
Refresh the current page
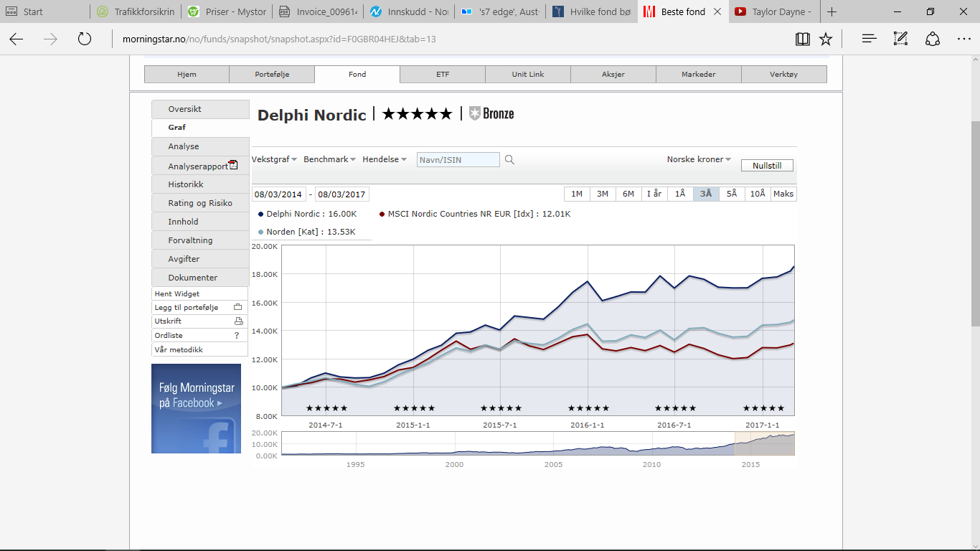pyautogui.click(x=85, y=39)
